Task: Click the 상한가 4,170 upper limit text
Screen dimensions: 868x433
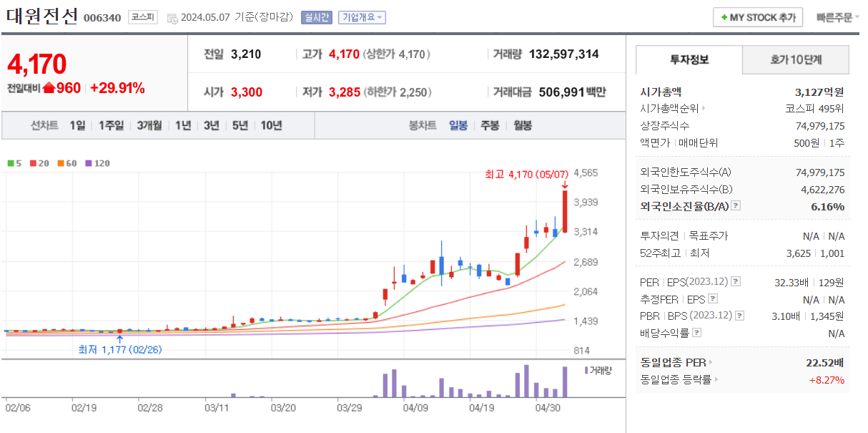Action: click(396, 54)
